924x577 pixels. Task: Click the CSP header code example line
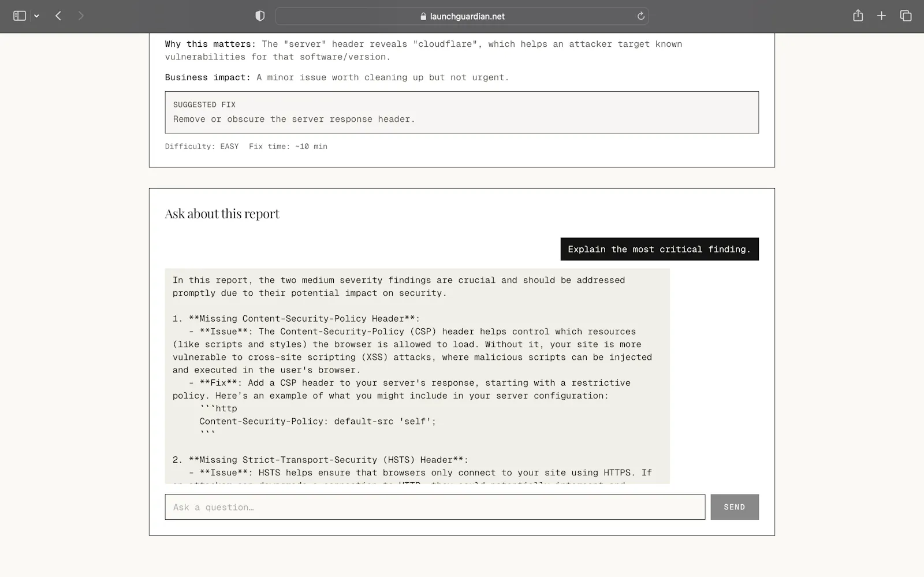click(318, 422)
